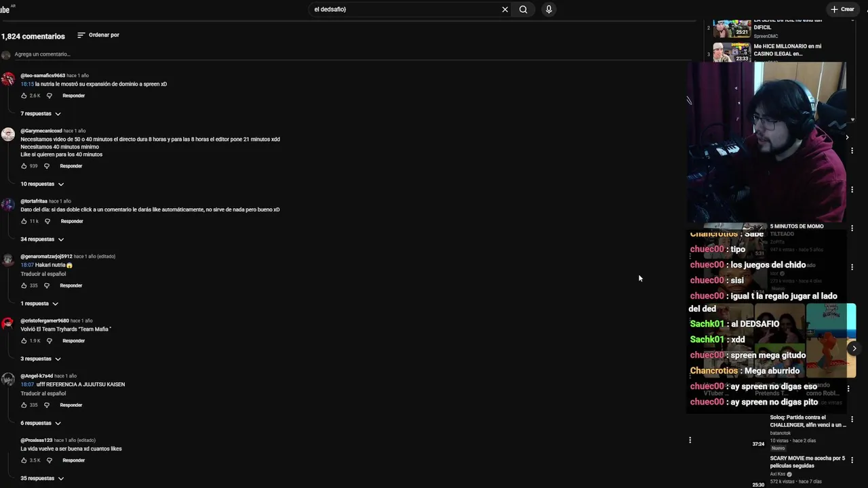Clear the search box with the X icon

click(505, 9)
